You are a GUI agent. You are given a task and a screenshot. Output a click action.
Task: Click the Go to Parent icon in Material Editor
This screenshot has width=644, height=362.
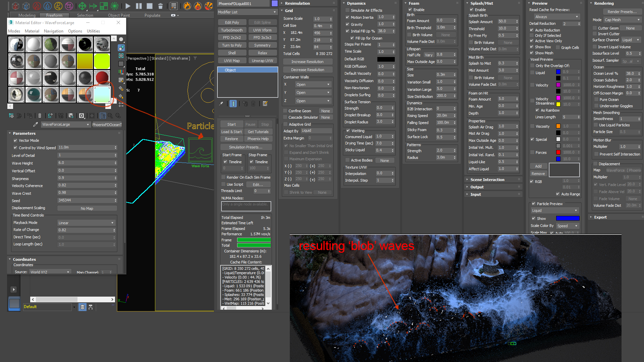click(x=110, y=116)
